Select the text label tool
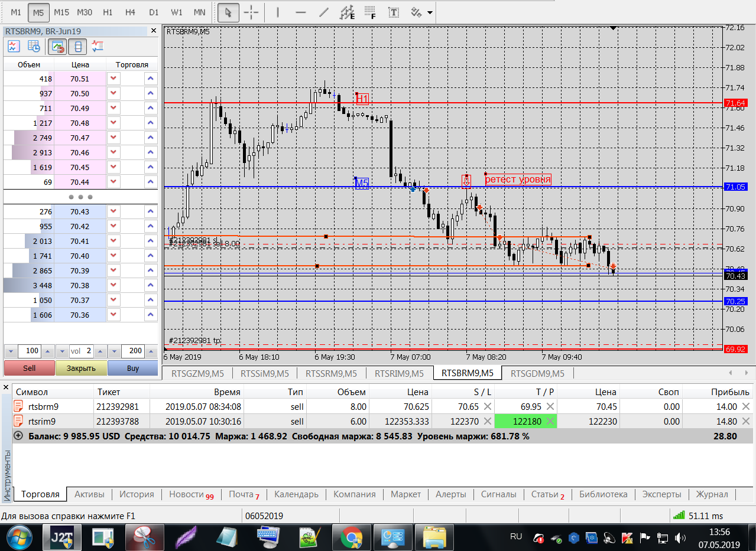 pos(392,12)
